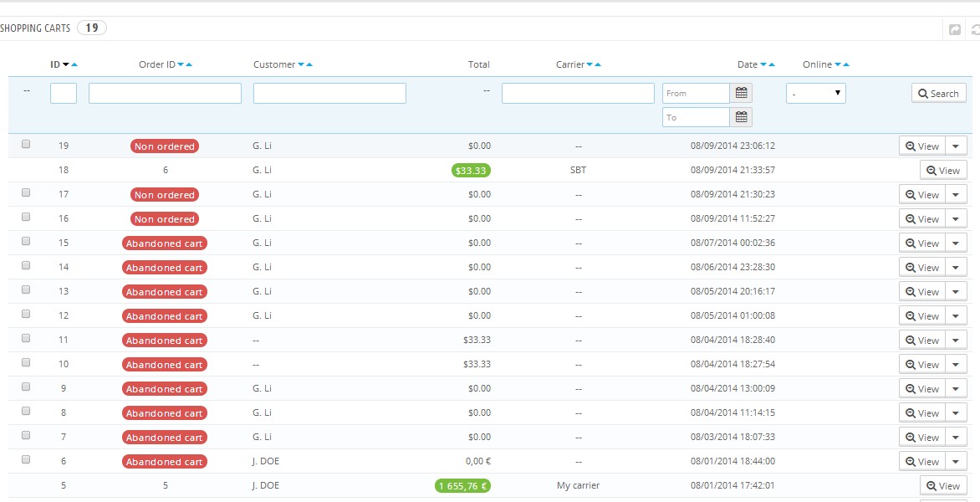Click the SBT carrier cell

[x=578, y=170]
